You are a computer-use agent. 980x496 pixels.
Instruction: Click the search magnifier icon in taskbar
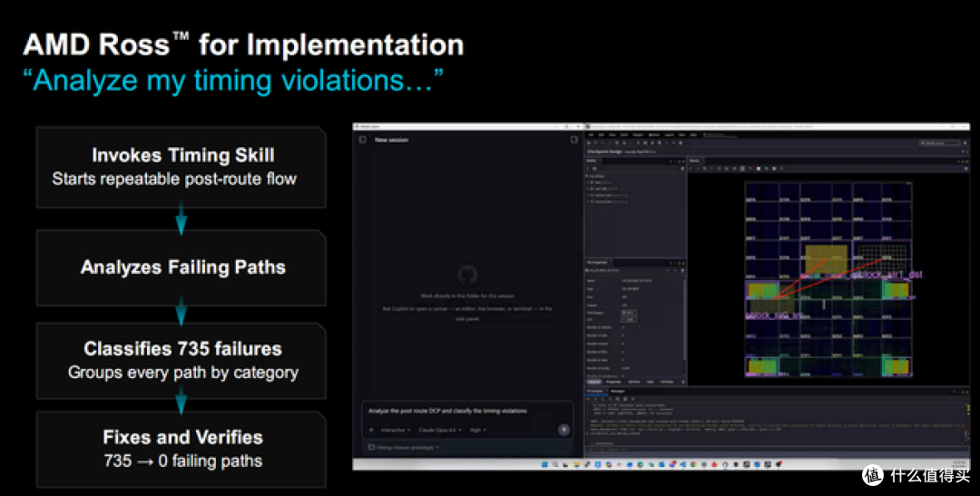pyautogui.click(x=555, y=464)
